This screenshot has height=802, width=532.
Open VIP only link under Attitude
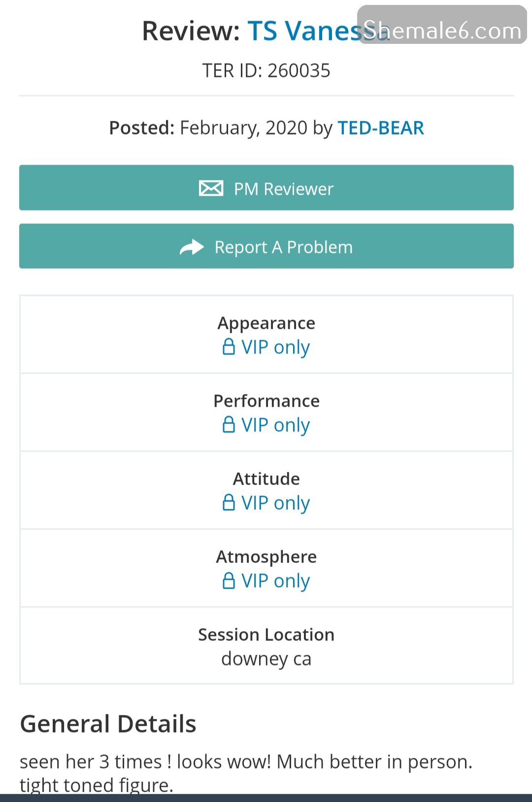[275, 503]
